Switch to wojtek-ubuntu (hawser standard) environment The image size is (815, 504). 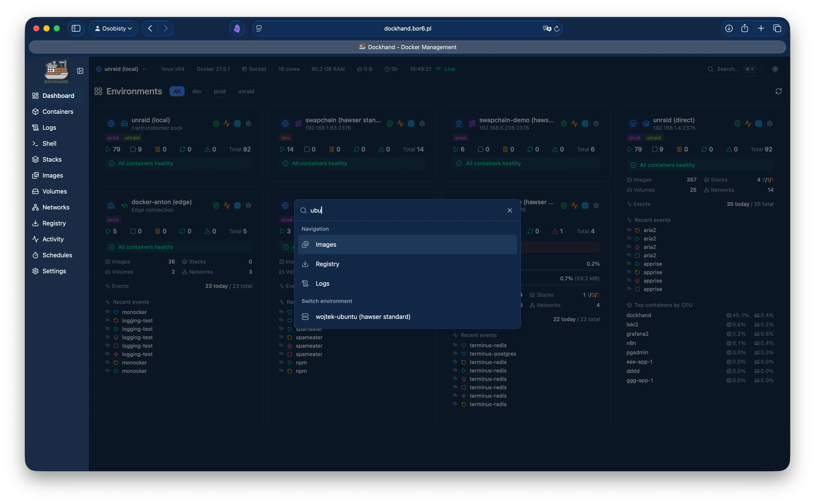pos(363,317)
